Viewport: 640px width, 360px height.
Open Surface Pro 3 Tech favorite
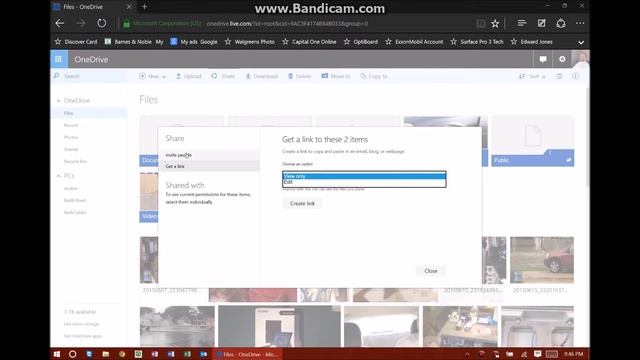point(477,42)
